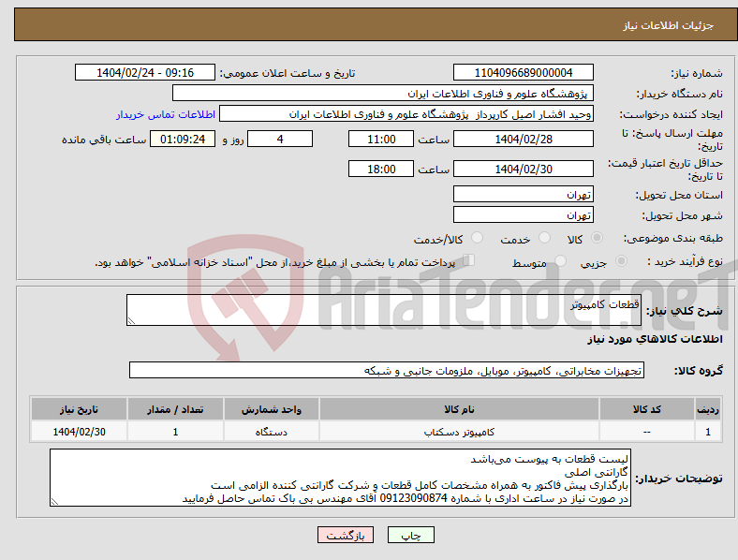This screenshot has height=560, width=738.
Task: Click the جزئیات اطلاعات نیاز page header
Action: (669, 25)
